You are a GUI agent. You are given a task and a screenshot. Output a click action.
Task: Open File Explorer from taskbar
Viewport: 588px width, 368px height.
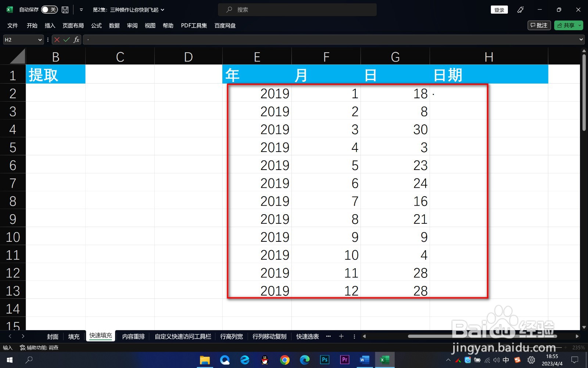pyautogui.click(x=205, y=360)
